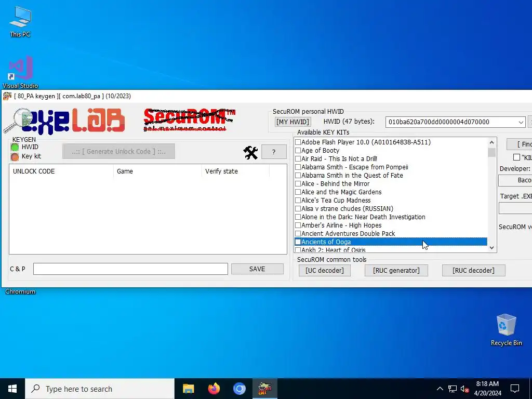Expand the HWID combo box dropdown arrow
Viewport: 532px width, 399px height.
pos(521,122)
